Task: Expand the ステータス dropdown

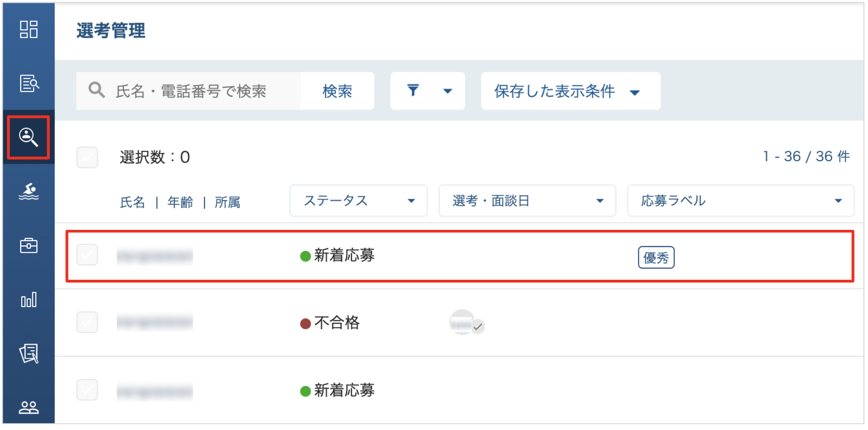Action: tap(358, 201)
